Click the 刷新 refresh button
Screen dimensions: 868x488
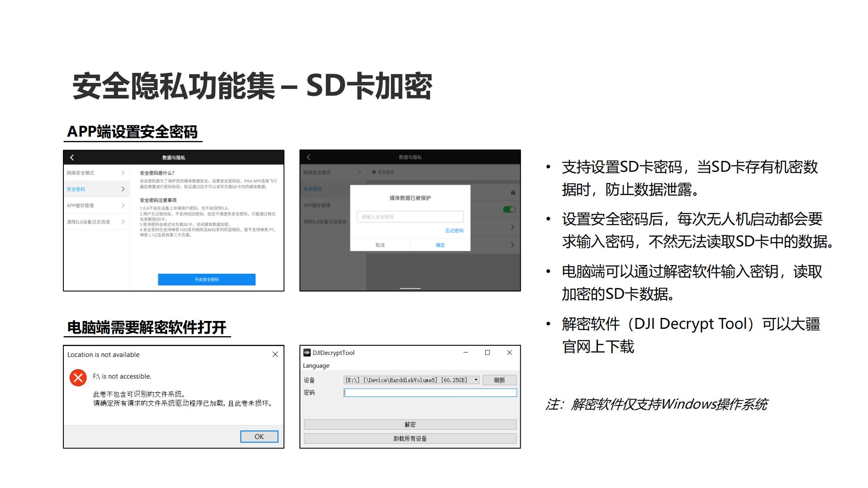[x=499, y=380]
